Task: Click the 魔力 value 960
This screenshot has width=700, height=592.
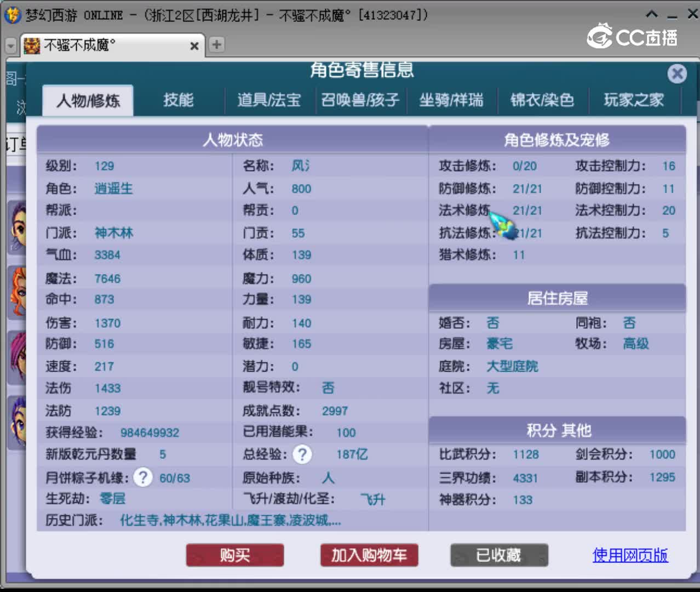Action: pos(301,278)
